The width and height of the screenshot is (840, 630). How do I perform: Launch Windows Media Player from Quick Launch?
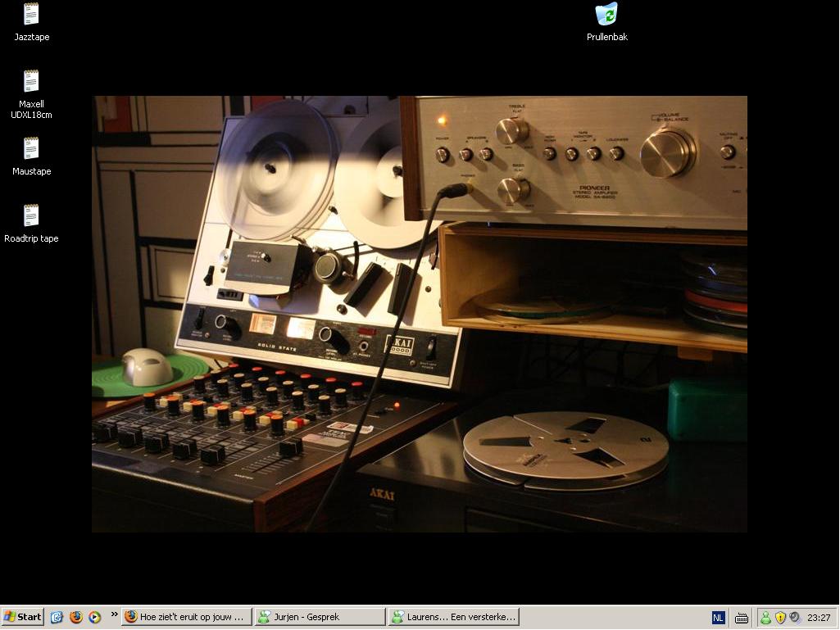(94, 617)
